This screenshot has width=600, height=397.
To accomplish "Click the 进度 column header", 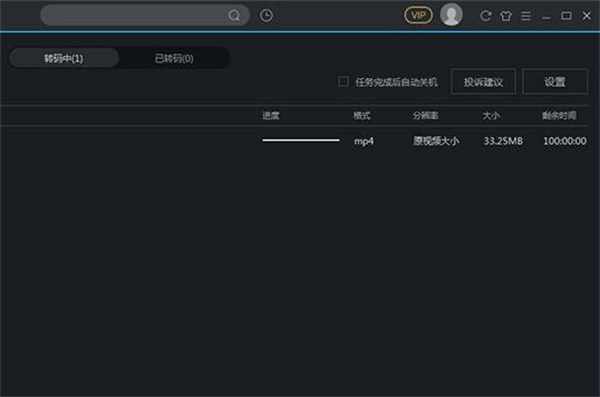I will (271, 116).
